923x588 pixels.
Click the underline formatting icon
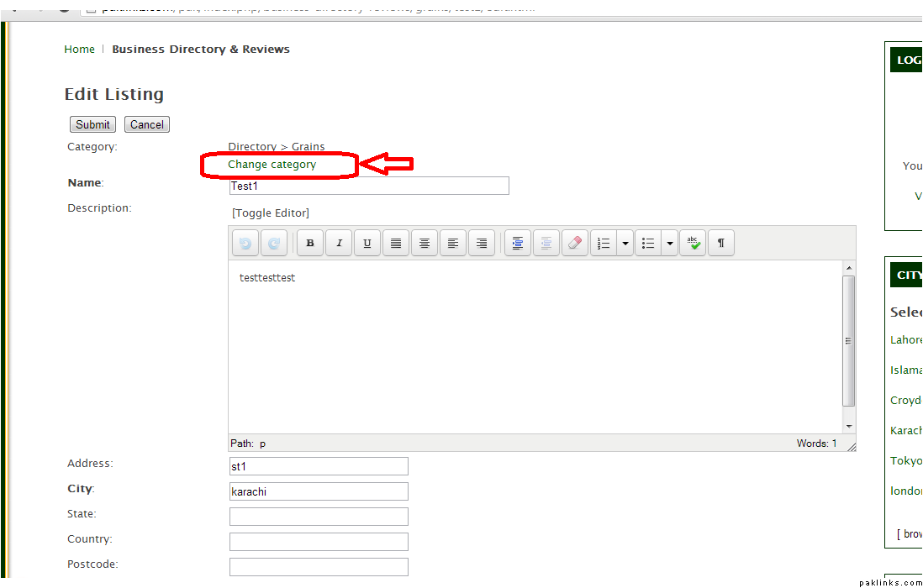click(367, 244)
